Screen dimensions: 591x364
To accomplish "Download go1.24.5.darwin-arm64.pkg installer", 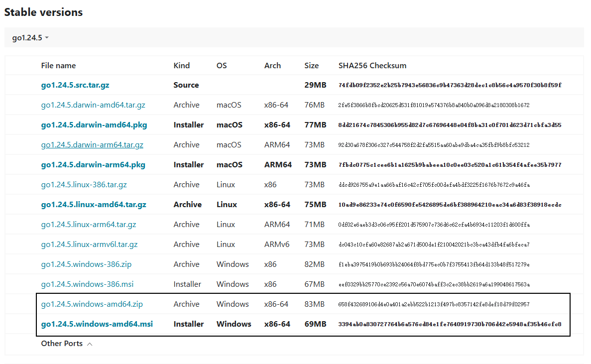I will pyautogui.click(x=93, y=165).
